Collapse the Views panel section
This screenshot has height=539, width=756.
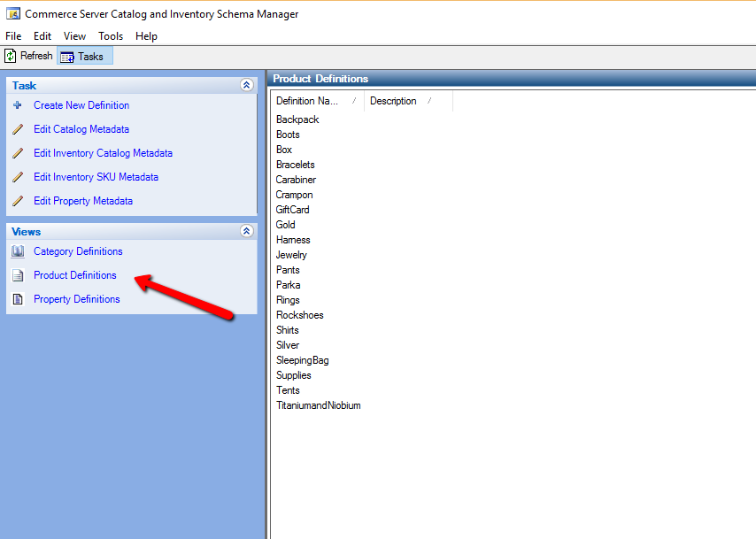246,231
